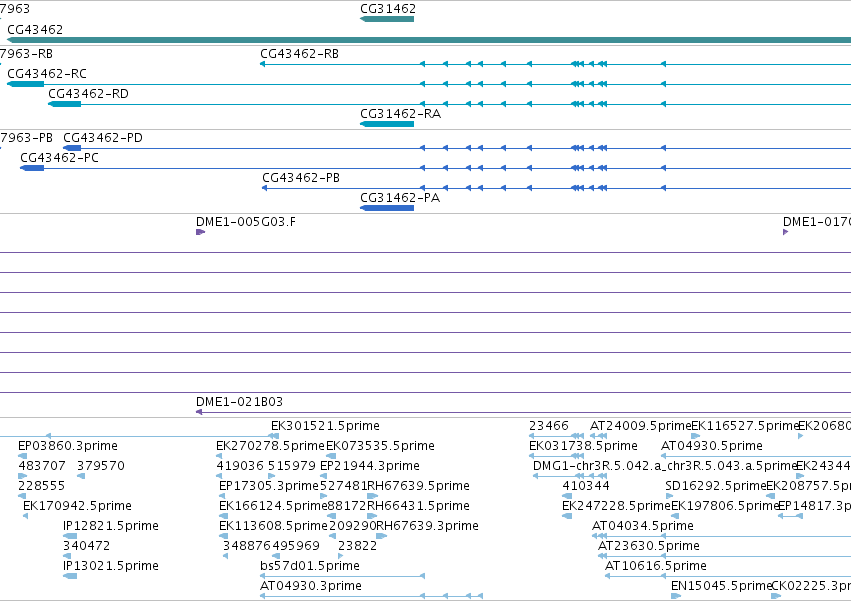Open EST AT24009.5prime
Screen dimensions: 851x601
pyautogui.click(x=640, y=426)
